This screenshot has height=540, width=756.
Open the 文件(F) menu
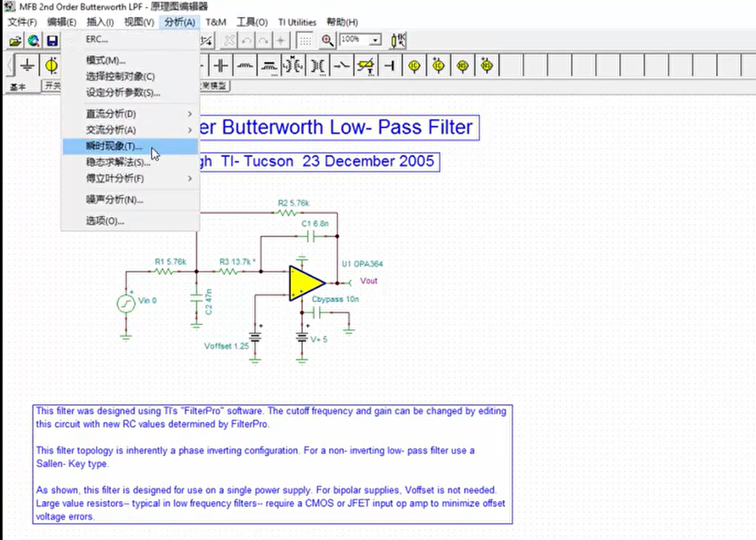[x=22, y=22]
